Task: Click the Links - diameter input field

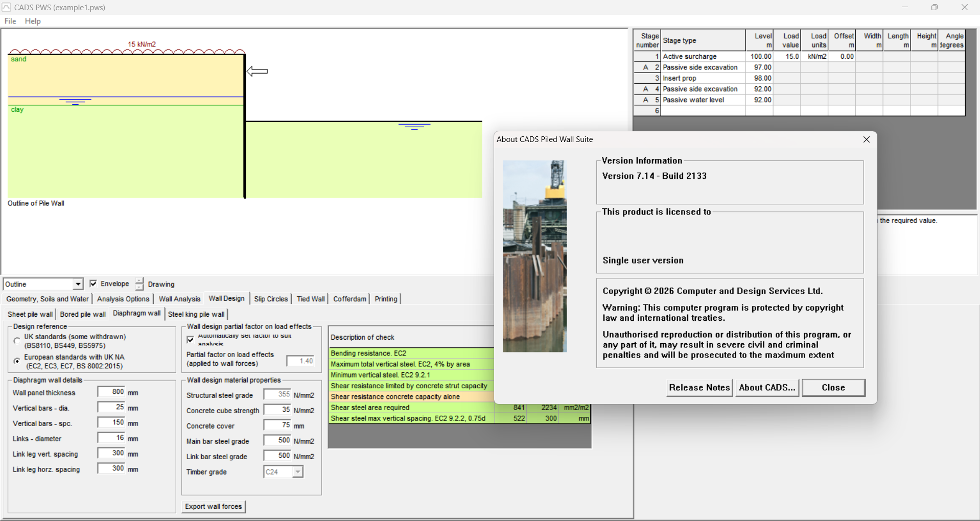Action: click(111, 438)
